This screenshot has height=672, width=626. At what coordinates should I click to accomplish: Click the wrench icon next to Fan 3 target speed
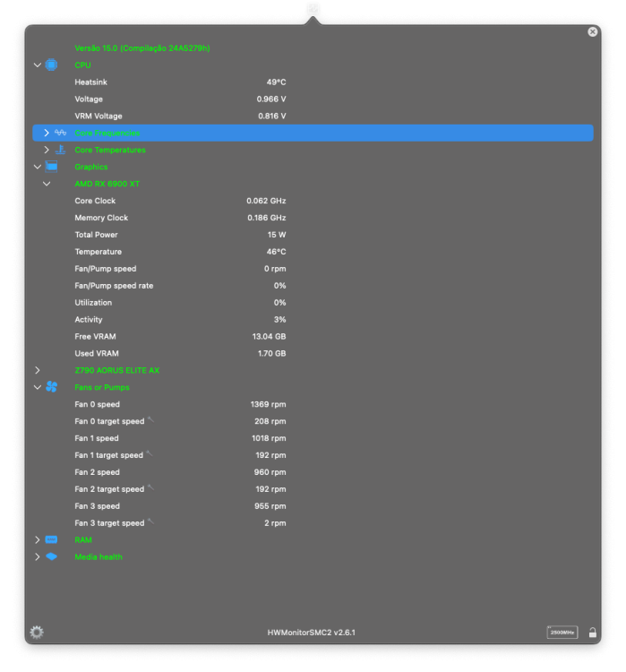150,521
